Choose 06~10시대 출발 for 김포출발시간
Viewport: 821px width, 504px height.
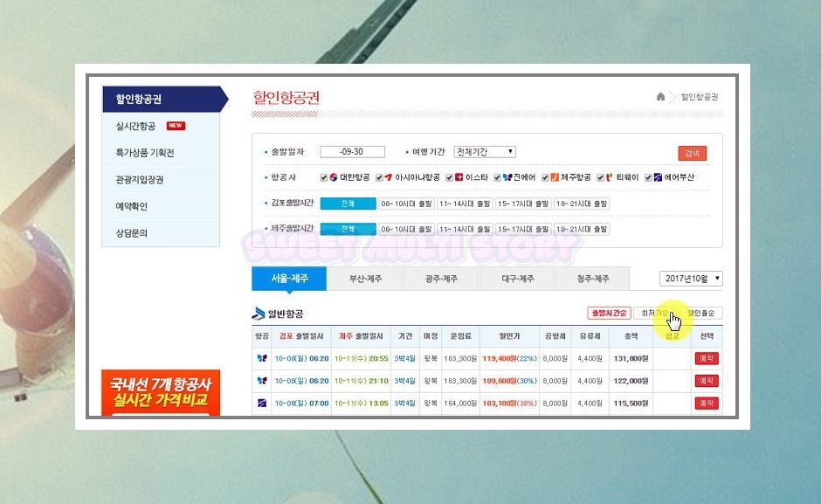coord(406,204)
